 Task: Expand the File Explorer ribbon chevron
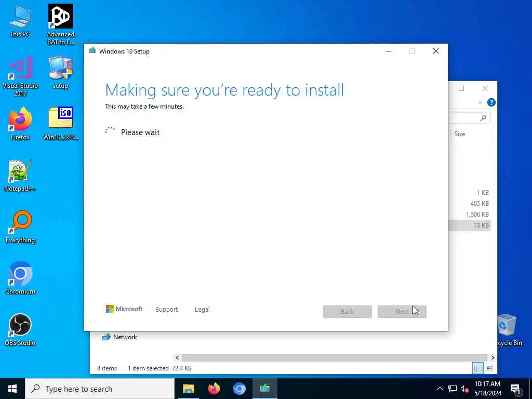(x=480, y=102)
